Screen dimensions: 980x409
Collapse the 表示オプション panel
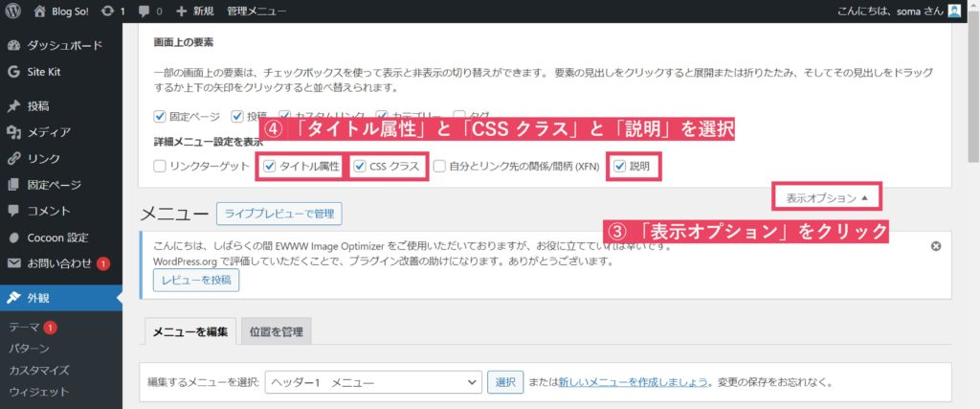827,198
